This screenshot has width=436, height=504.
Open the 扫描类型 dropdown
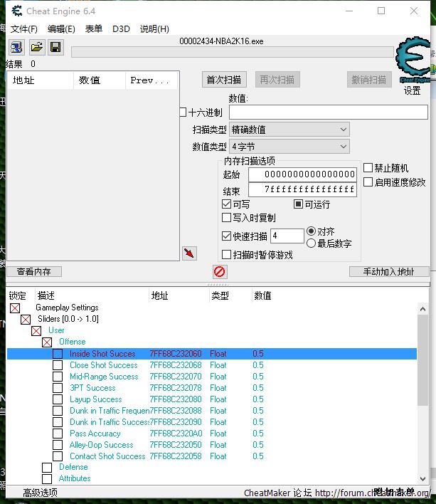(289, 130)
